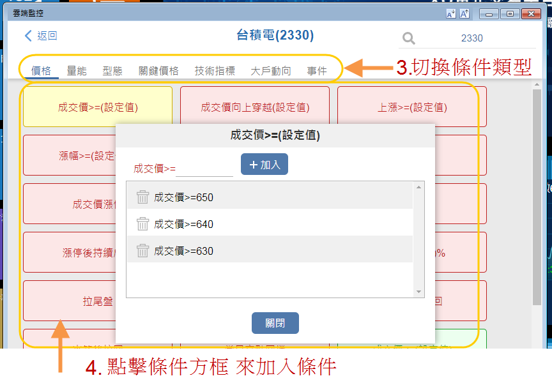Click the 成交價>= value input field
Image resolution: width=552 pixels, height=392 pixels.
[x=204, y=169]
